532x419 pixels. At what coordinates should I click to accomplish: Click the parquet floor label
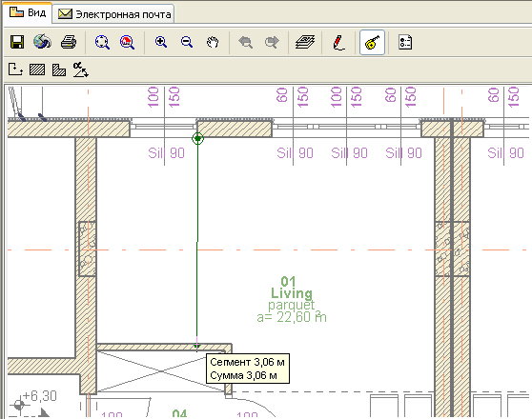[x=292, y=305]
